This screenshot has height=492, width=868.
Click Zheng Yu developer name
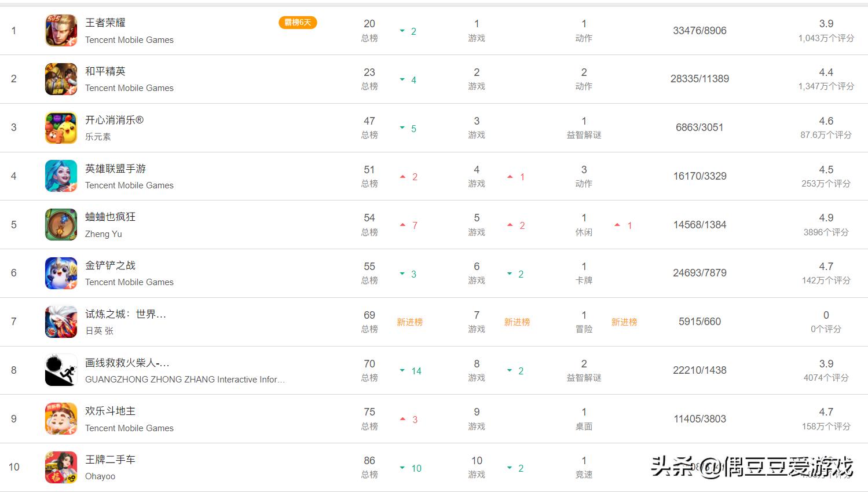point(104,234)
